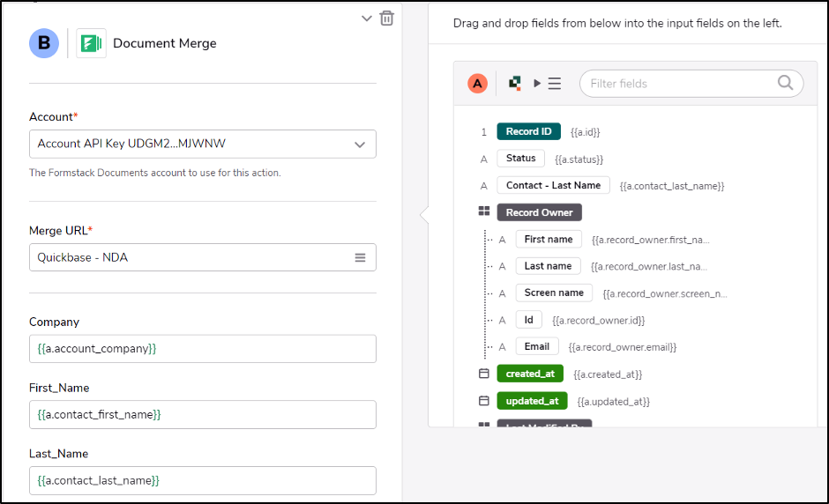Click the Last_Name input field

[202, 480]
